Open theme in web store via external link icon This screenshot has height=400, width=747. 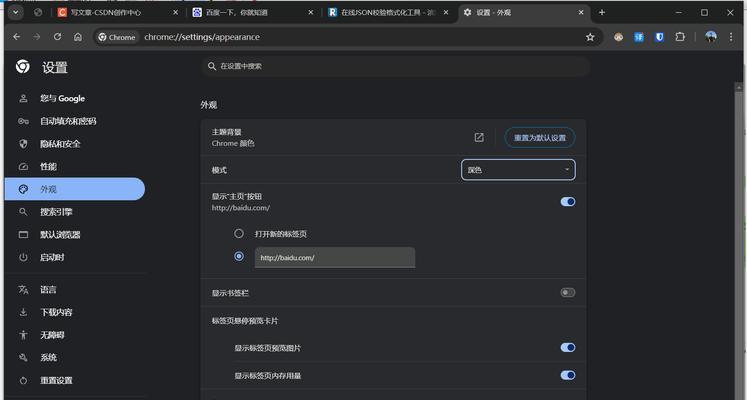[x=479, y=138]
